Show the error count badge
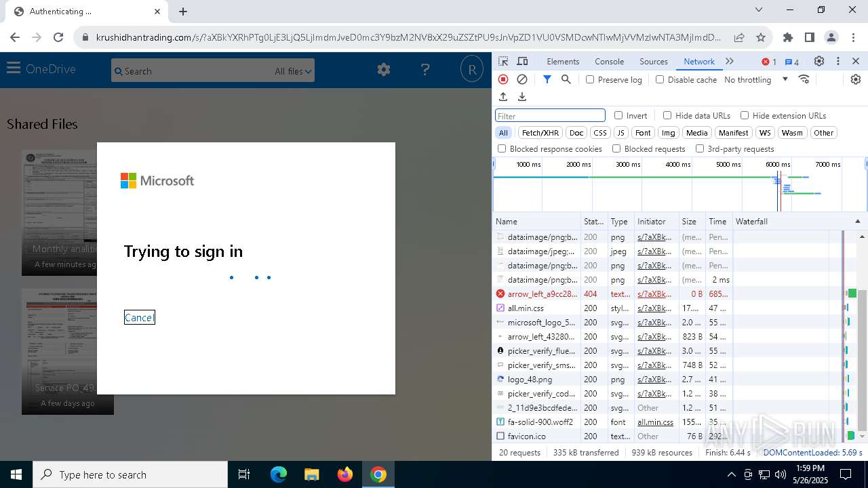 (x=769, y=62)
